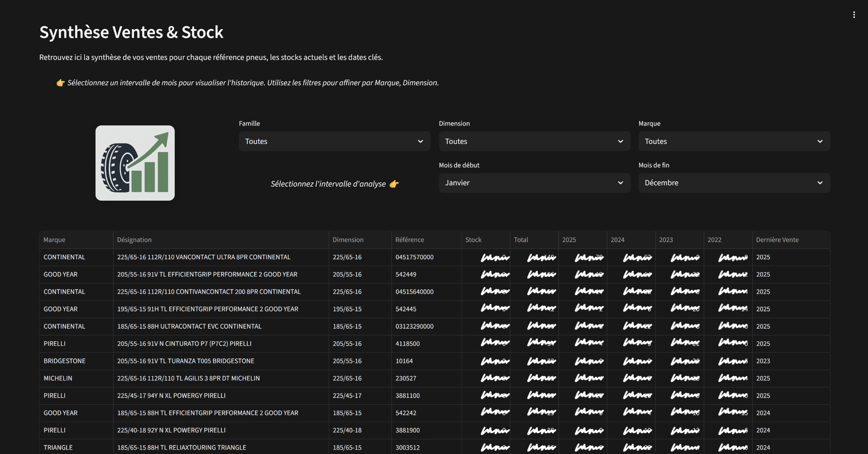Click the Désignation column header

(135, 240)
